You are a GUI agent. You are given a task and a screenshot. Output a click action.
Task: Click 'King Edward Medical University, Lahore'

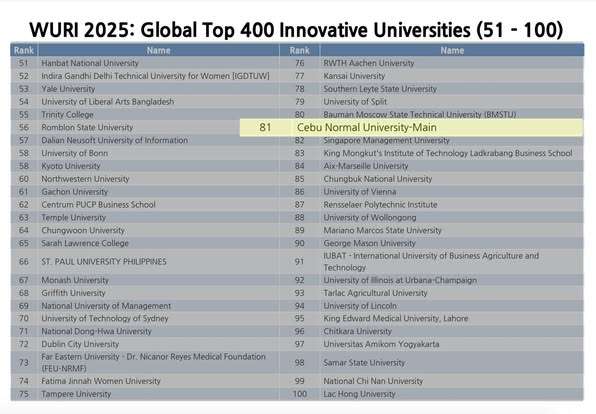[x=396, y=319]
